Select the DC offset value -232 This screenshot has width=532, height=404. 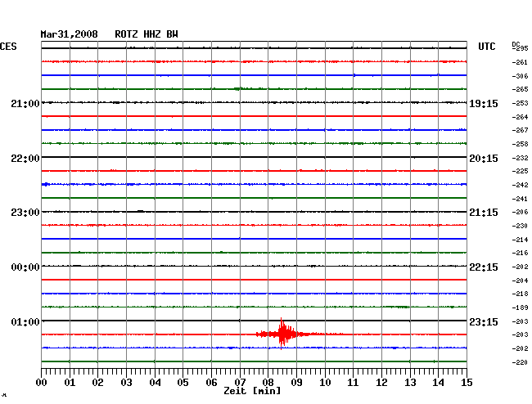tap(520, 158)
